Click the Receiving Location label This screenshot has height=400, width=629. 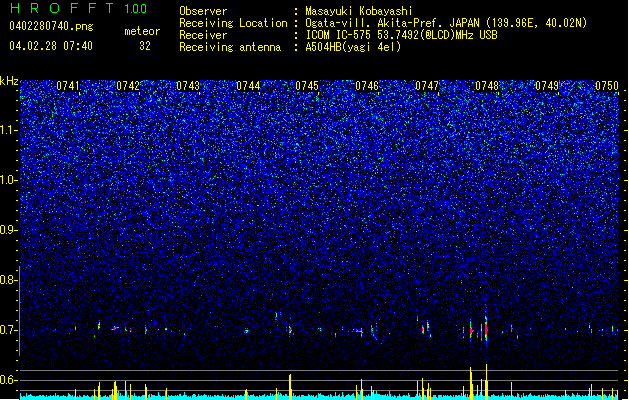coord(233,23)
